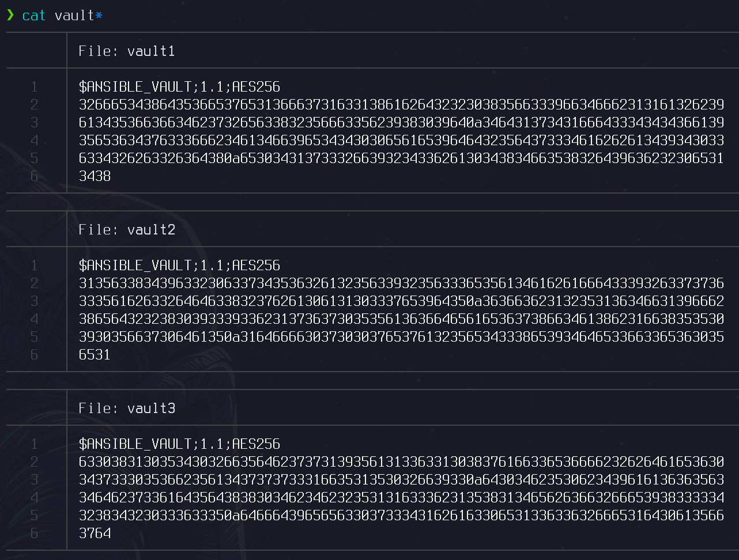The width and height of the screenshot is (739, 560).
Task: Click the final '6531' text in vault2
Action: (x=95, y=355)
